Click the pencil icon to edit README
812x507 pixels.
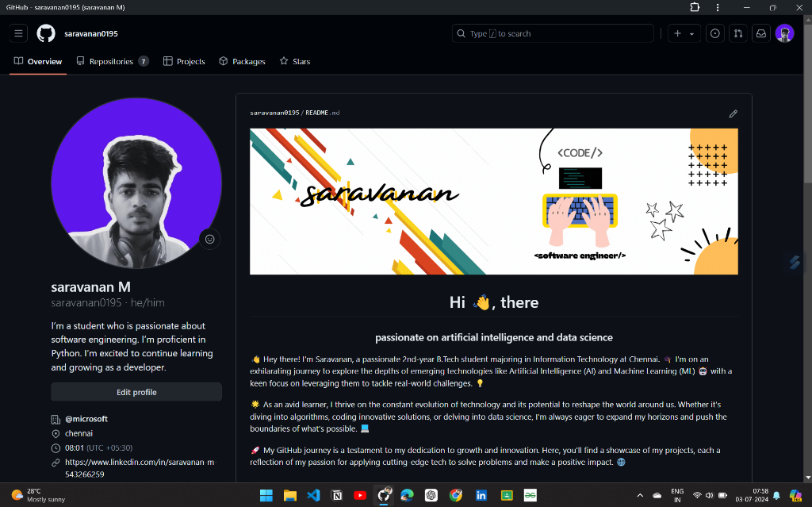click(733, 113)
